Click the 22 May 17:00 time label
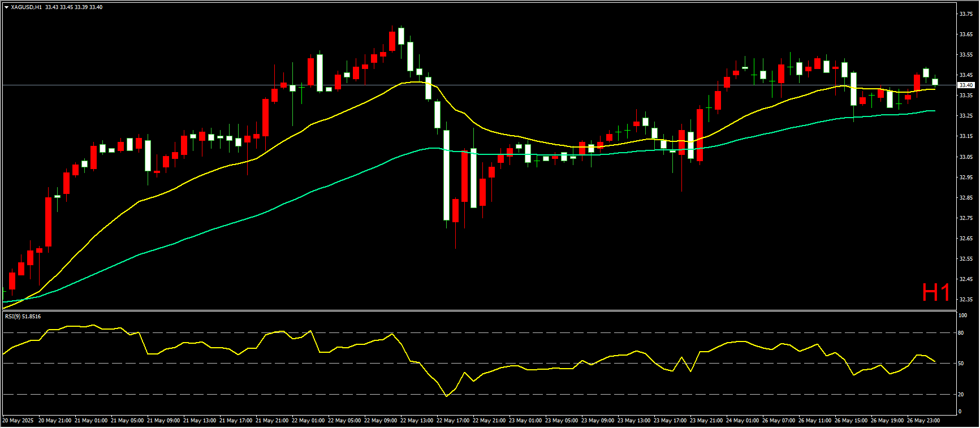Screen dimensions: 980x428 453,421
